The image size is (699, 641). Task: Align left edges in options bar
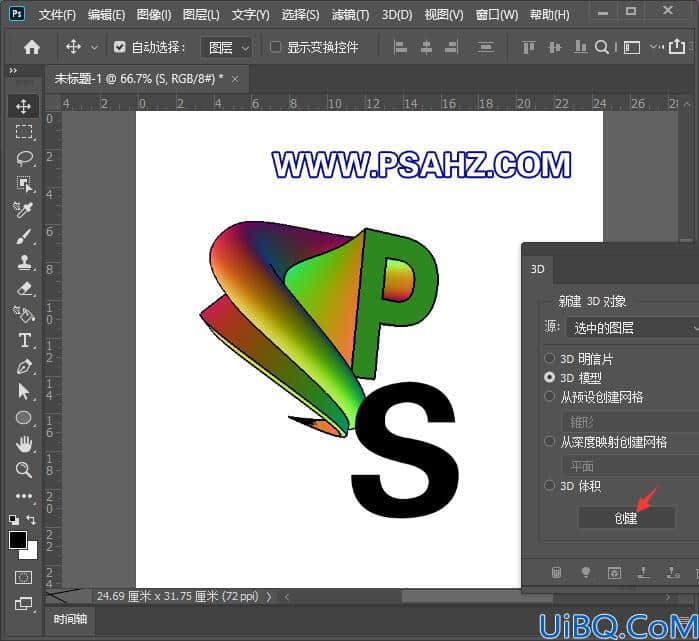pos(400,47)
